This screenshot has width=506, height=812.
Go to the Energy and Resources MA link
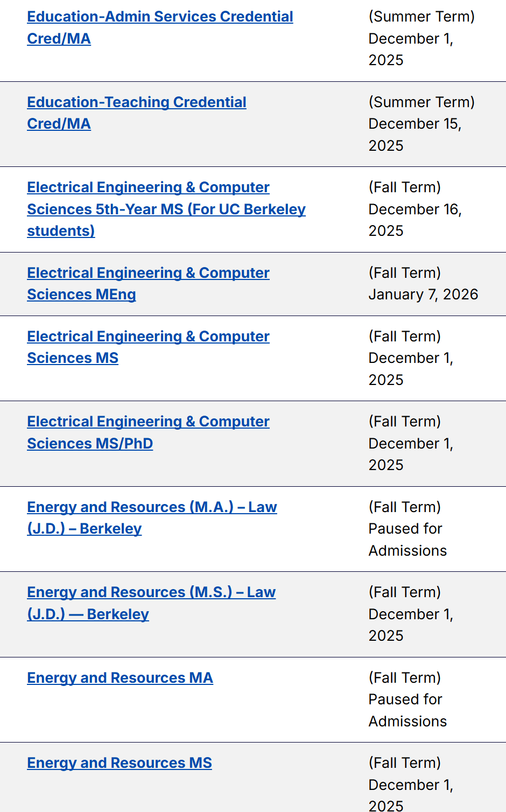click(120, 678)
